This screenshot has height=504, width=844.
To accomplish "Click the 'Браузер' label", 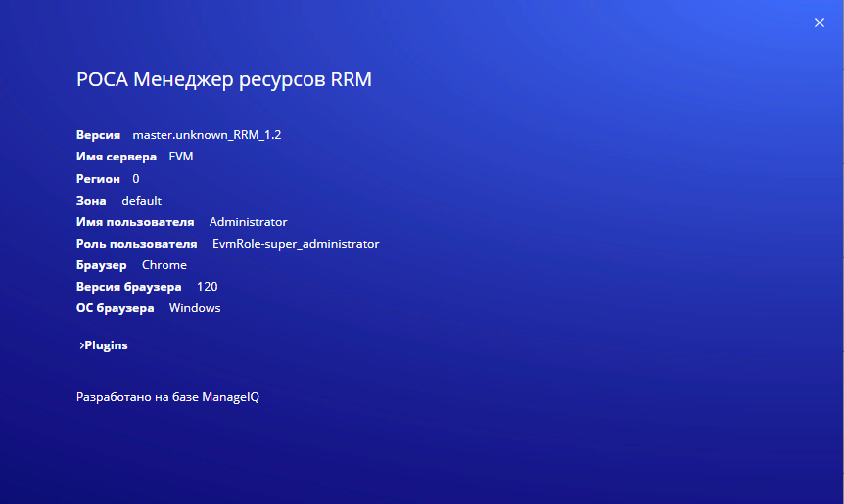I will 102,265.
